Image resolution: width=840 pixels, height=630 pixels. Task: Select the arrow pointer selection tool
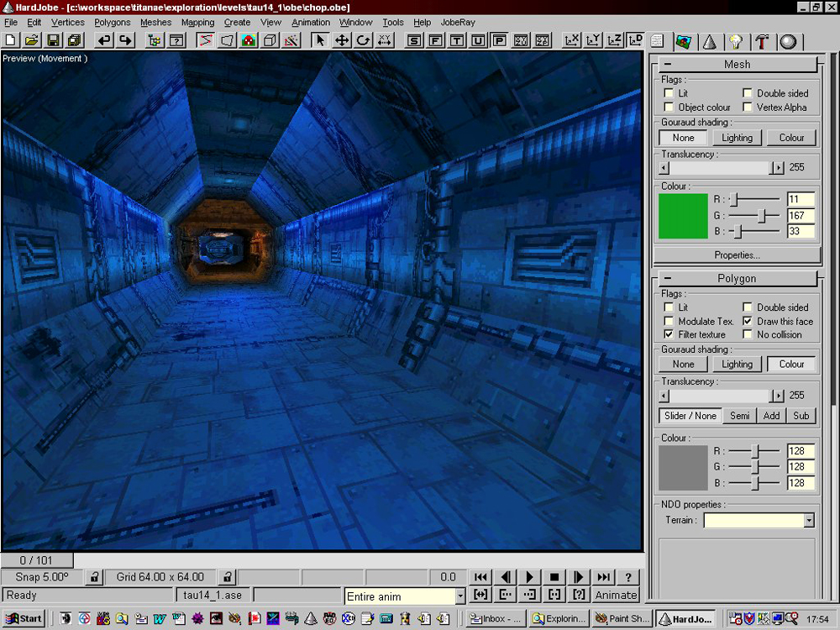coord(320,40)
